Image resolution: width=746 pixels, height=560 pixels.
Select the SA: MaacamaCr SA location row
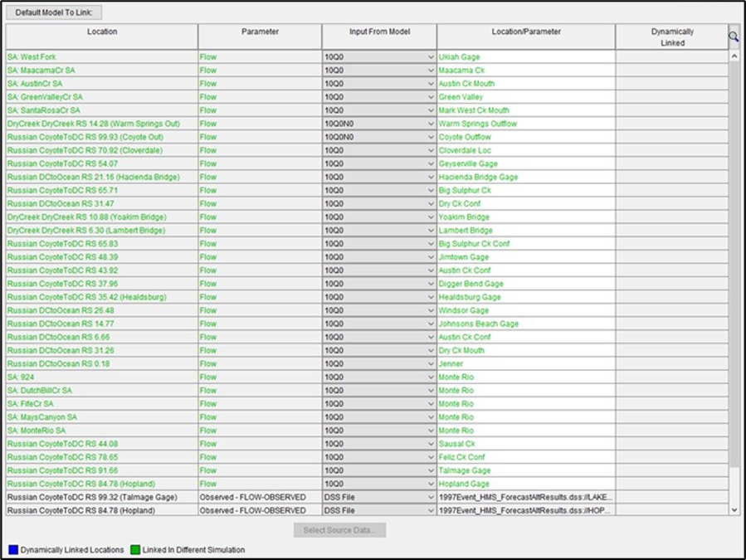point(100,70)
